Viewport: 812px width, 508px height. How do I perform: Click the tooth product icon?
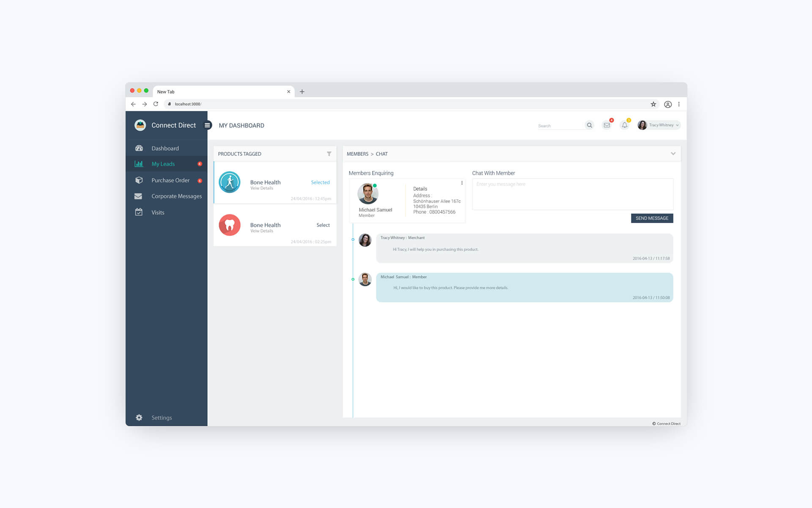click(x=230, y=225)
